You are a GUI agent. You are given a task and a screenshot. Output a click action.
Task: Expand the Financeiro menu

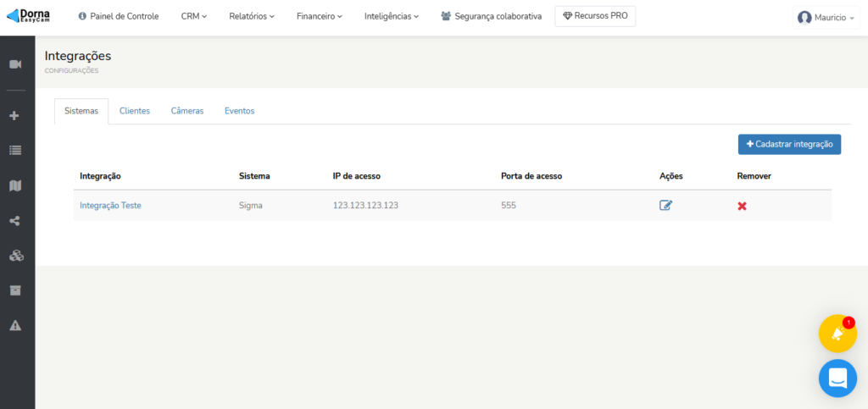tap(320, 17)
